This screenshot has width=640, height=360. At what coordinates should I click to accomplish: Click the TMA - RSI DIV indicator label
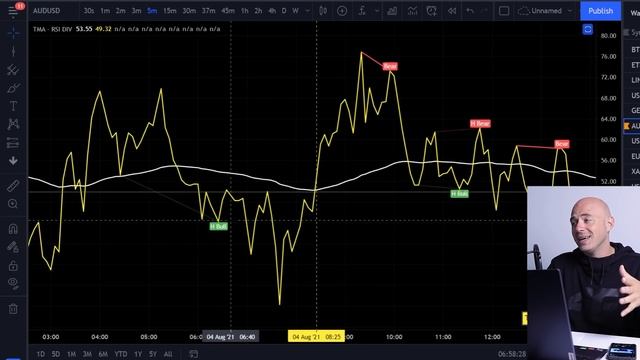pos(52,29)
